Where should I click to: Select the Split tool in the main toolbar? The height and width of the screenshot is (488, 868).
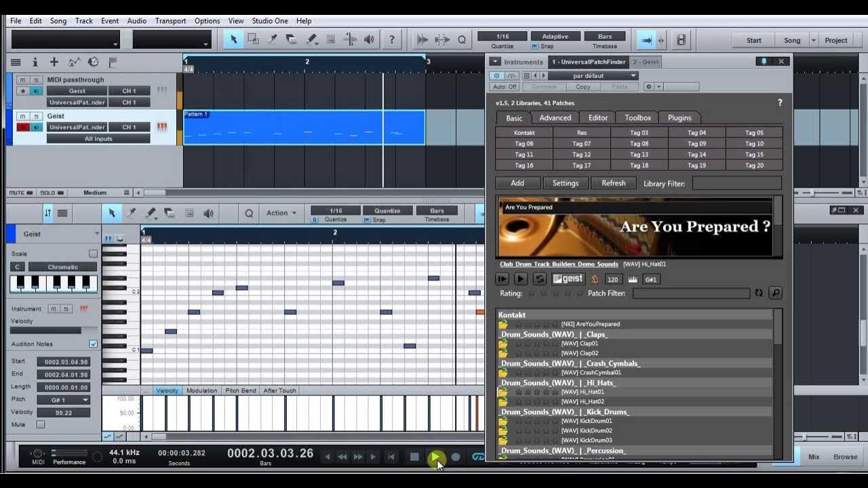pyautogui.click(x=272, y=40)
